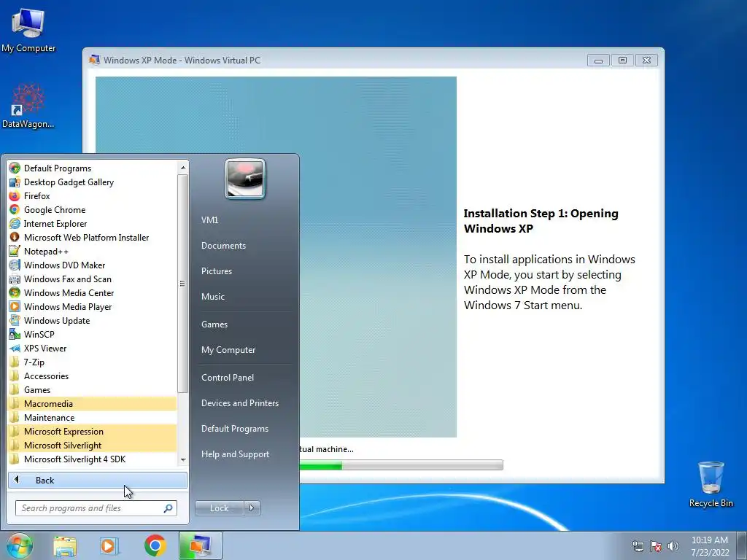The width and height of the screenshot is (747, 560).
Task: Expand the Accessories folder
Action: [x=93, y=376]
